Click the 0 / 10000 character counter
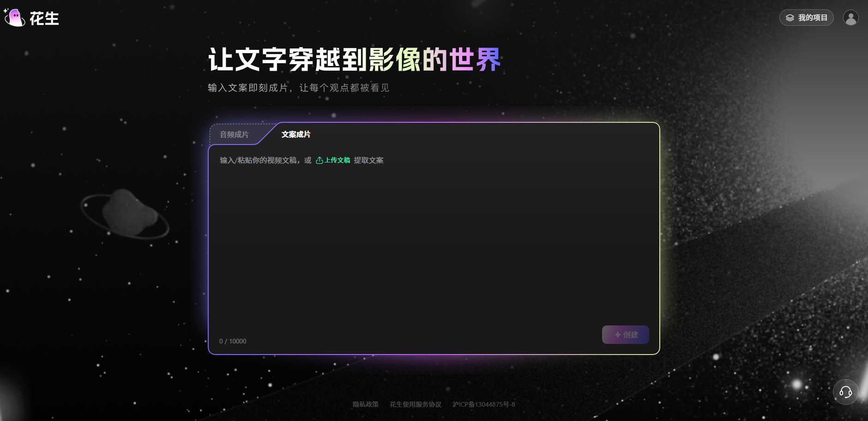 click(232, 341)
